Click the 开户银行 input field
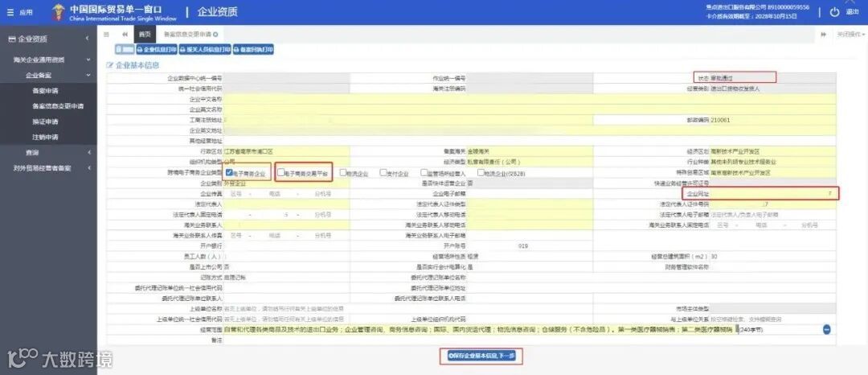This screenshot has width=868, height=375. click(x=286, y=246)
